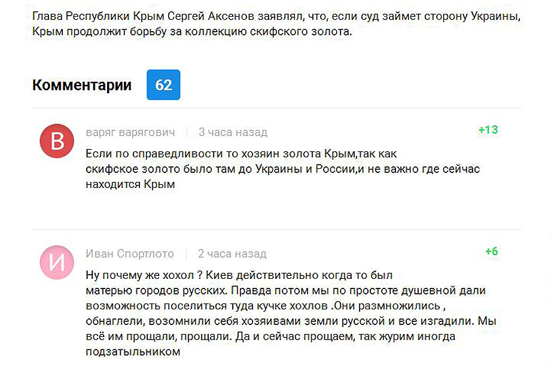Click the "3 часа назад" timestamp

tap(233, 132)
